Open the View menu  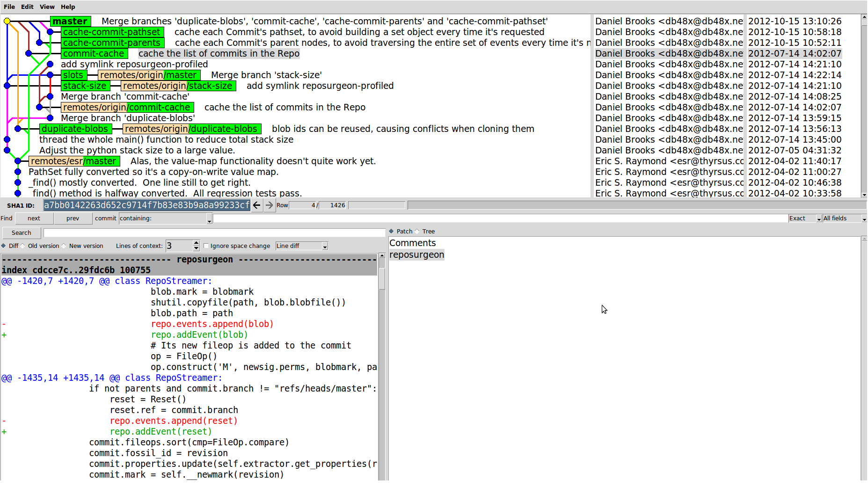tap(47, 7)
